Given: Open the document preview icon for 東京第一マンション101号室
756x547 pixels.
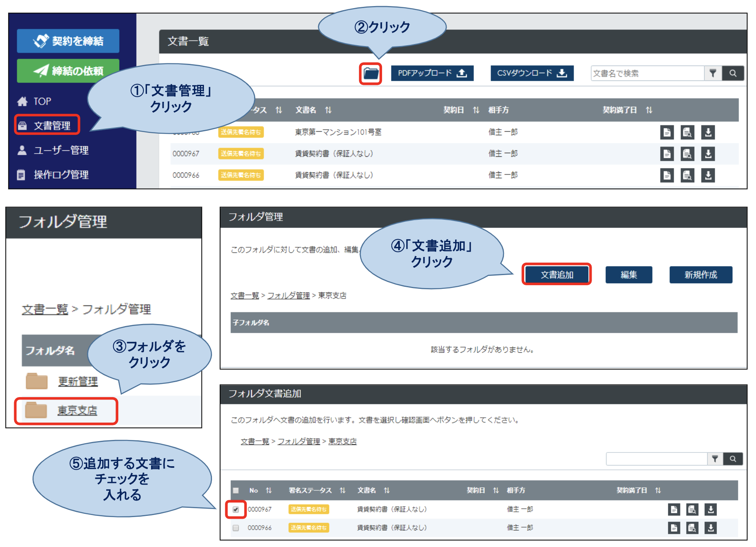Looking at the screenshot, I should pyautogui.click(x=687, y=132).
